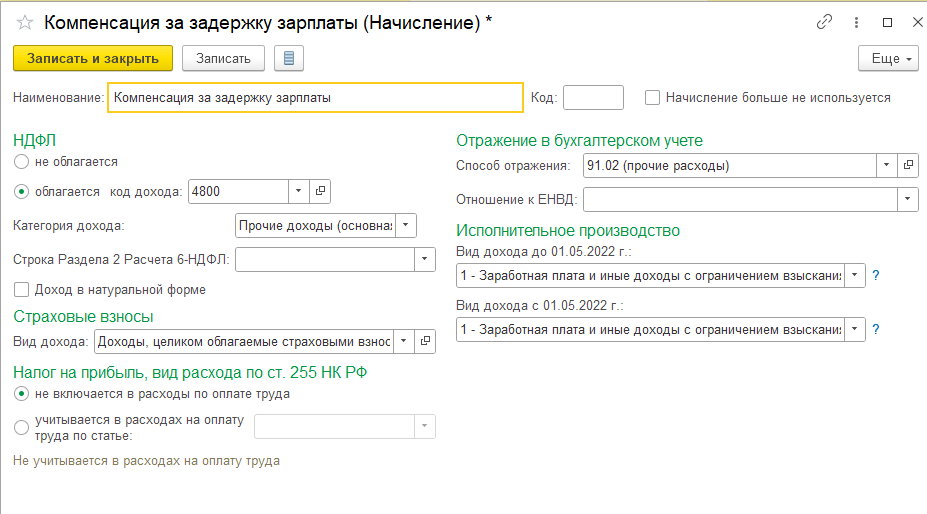Open the код дохода 4800 record
The width and height of the screenshot is (927, 514).
(321, 191)
